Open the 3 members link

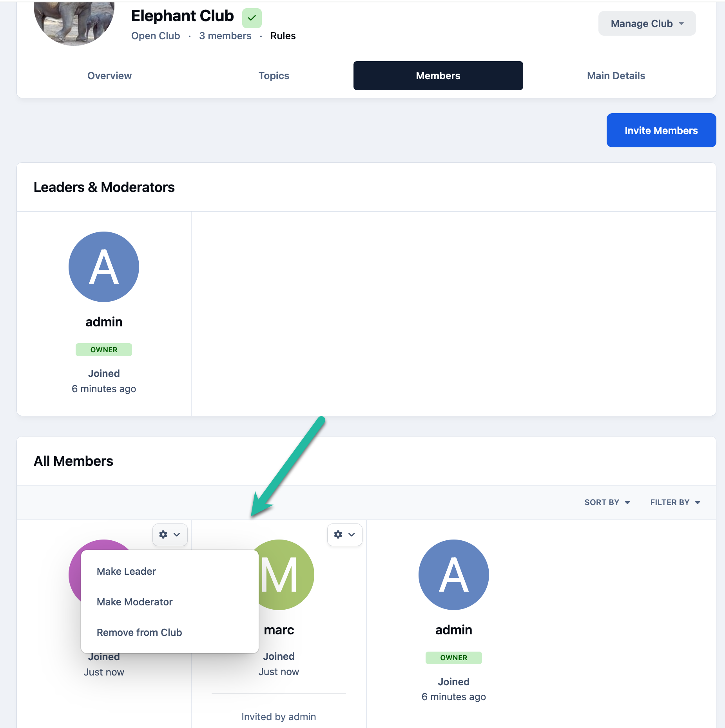225,36
